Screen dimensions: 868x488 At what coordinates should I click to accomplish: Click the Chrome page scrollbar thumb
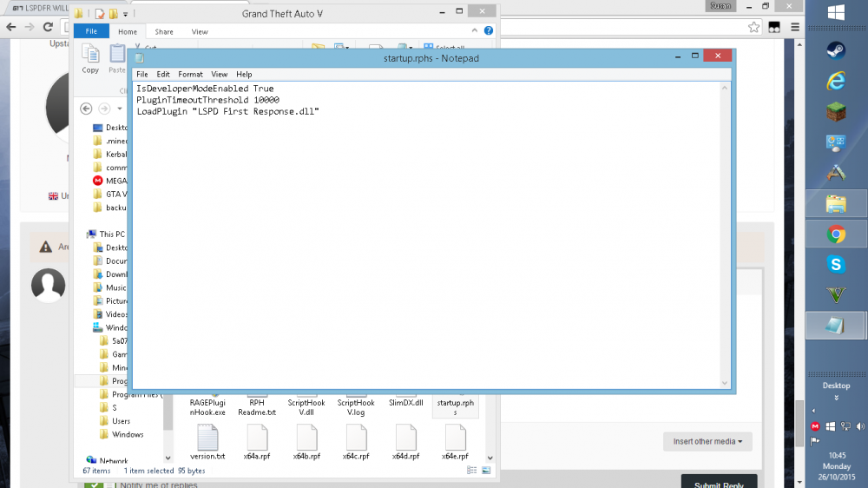(799, 423)
